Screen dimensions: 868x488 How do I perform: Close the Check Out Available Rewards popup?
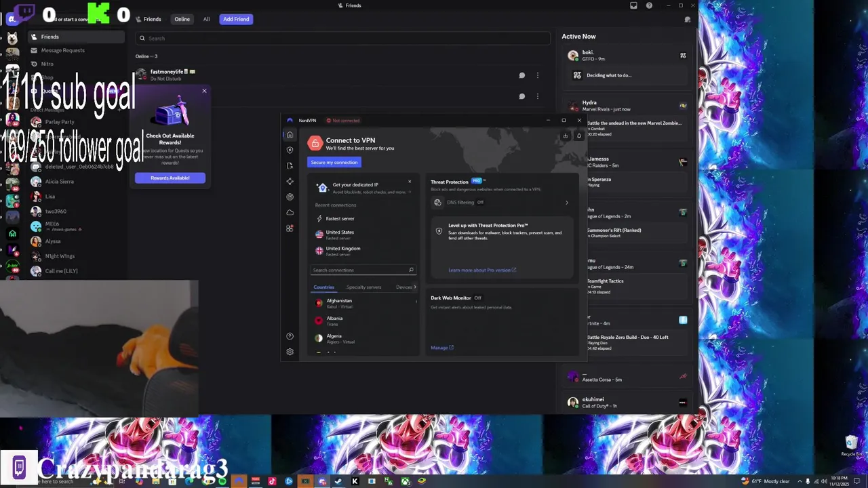tap(204, 91)
